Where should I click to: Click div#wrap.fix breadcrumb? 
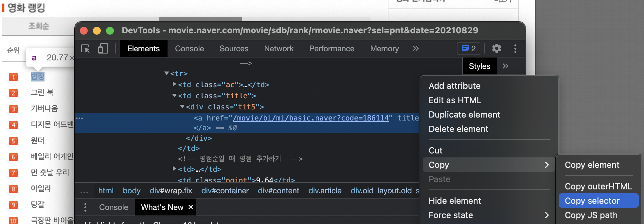(171, 191)
